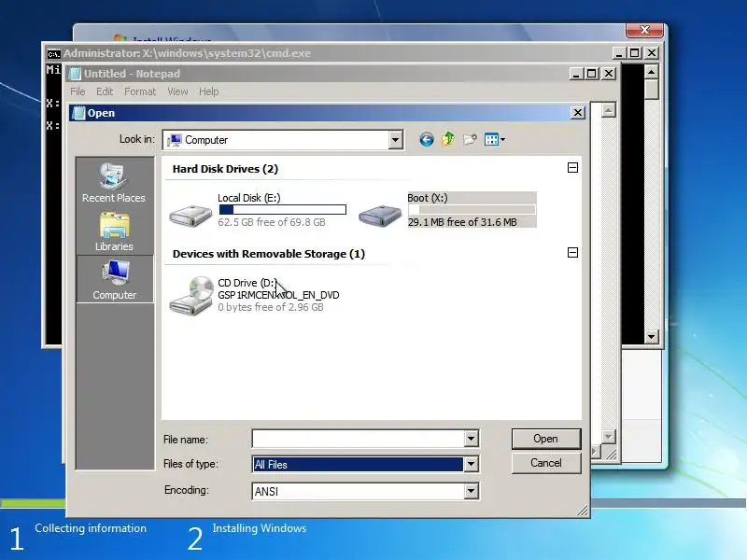Go back using the blue Back arrow icon

(427, 139)
